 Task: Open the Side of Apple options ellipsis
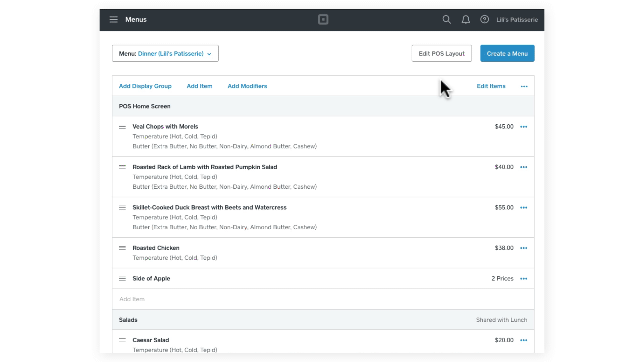click(x=524, y=279)
